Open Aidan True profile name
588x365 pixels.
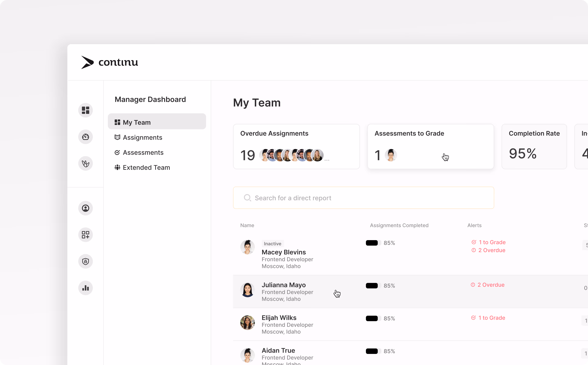click(278, 350)
